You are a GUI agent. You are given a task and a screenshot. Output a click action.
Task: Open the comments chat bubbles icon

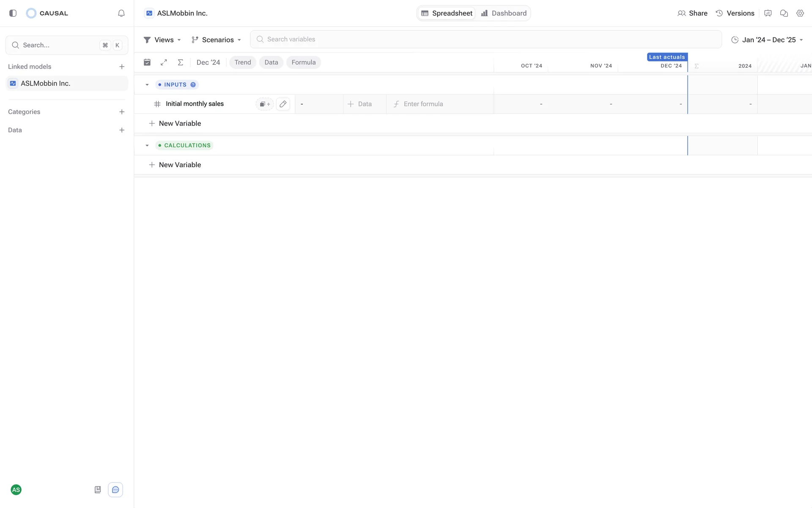point(784,13)
